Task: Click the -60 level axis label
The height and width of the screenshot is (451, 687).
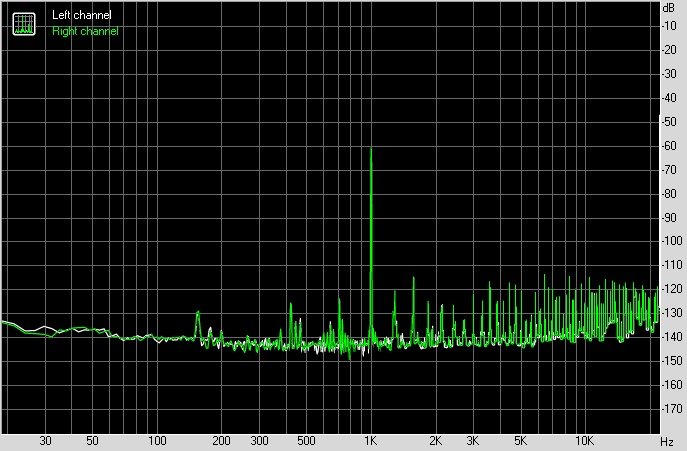Action: [x=670, y=146]
